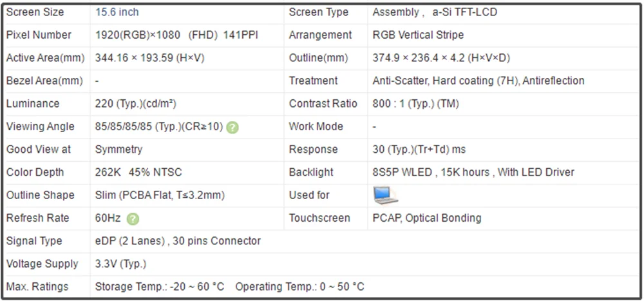Click the Viewing Angle help question mark icon
The image size is (644, 301).
232,127
